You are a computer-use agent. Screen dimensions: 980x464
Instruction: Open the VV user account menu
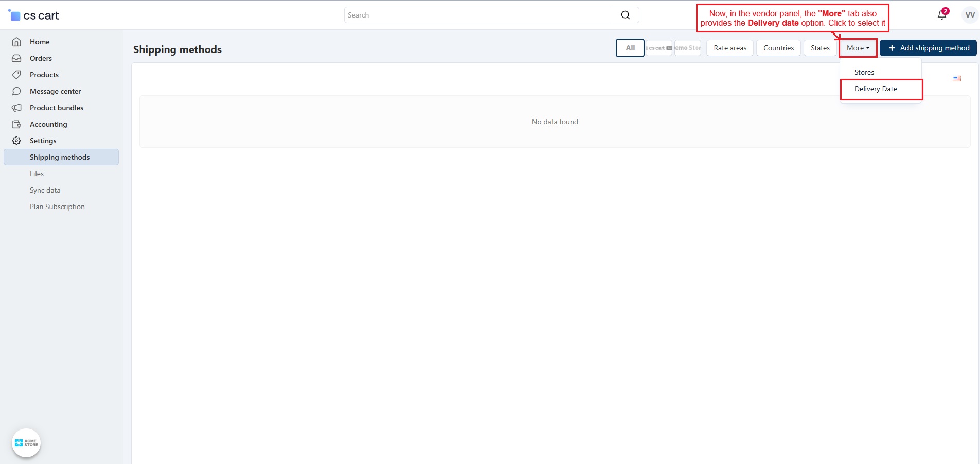970,15
